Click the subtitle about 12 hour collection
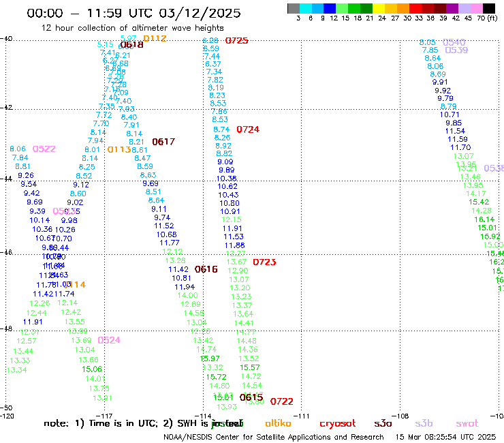Viewport: 504px width, 443px height. [132, 28]
